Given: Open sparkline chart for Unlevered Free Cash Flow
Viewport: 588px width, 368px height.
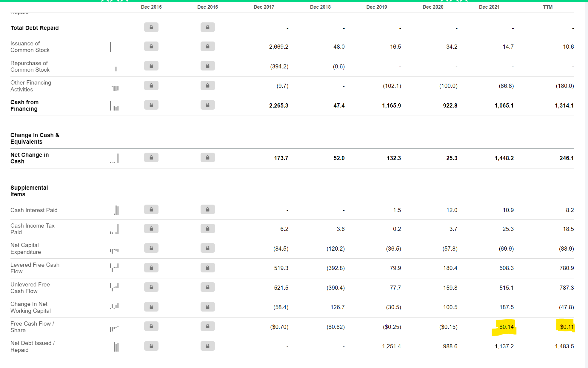Looking at the screenshot, I should click(114, 287).
